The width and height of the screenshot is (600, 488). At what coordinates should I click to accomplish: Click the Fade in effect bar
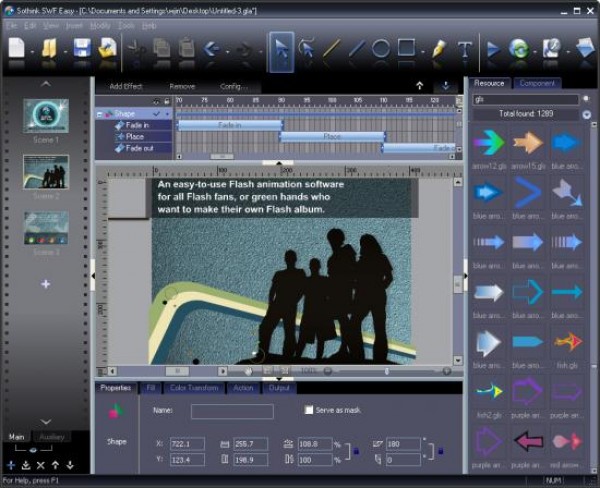pyautogui.click(x=228, y=125)
